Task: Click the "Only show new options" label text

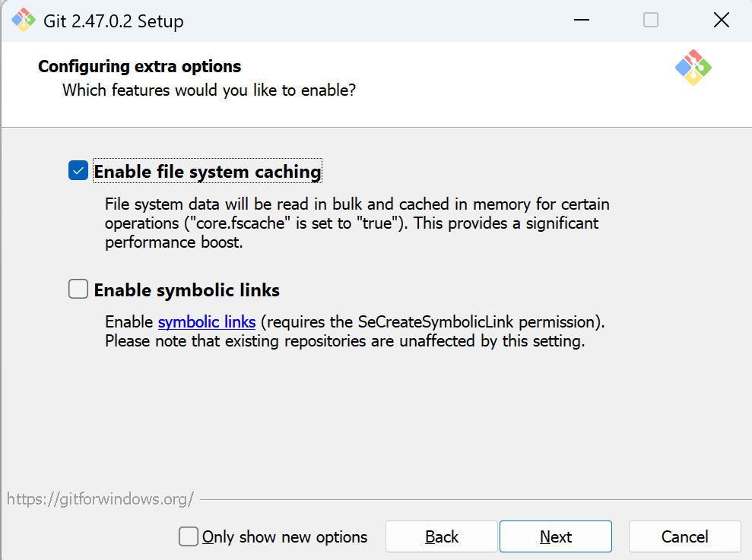Action: pyautogui.click(x=284, y=537)
